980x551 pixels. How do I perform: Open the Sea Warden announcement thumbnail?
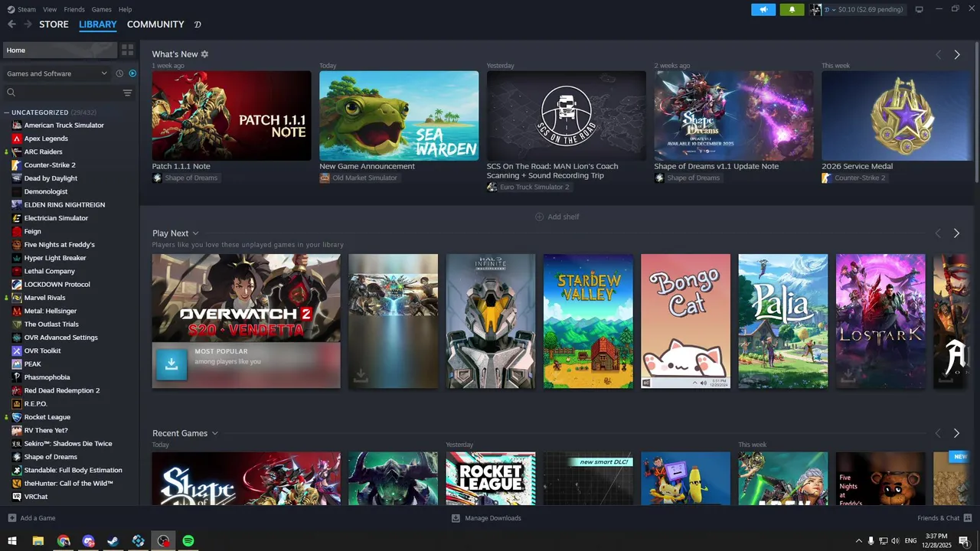[399, 116]
